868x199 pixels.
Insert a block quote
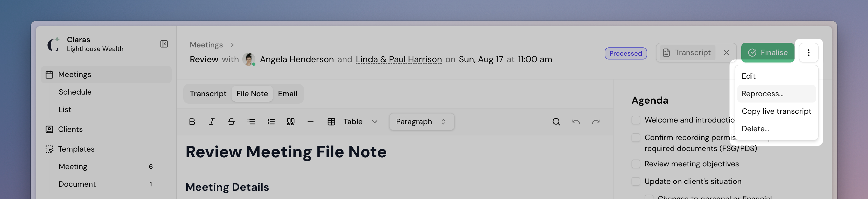point(291,121)
